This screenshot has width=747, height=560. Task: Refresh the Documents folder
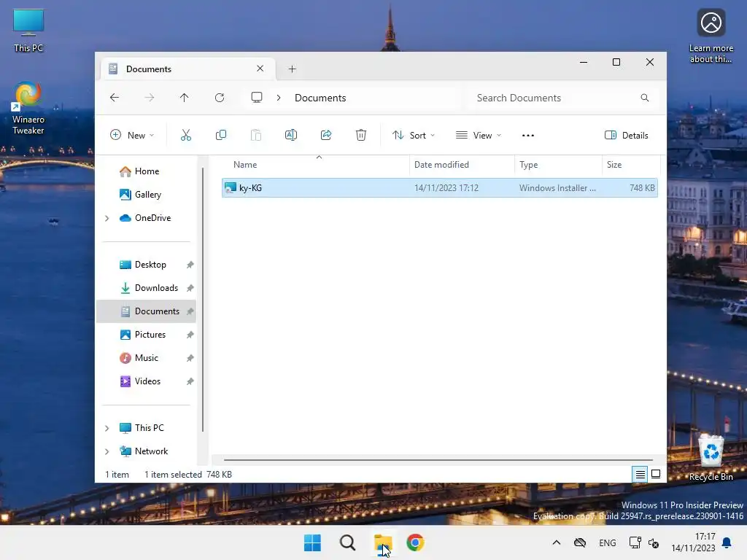point(220,98)
